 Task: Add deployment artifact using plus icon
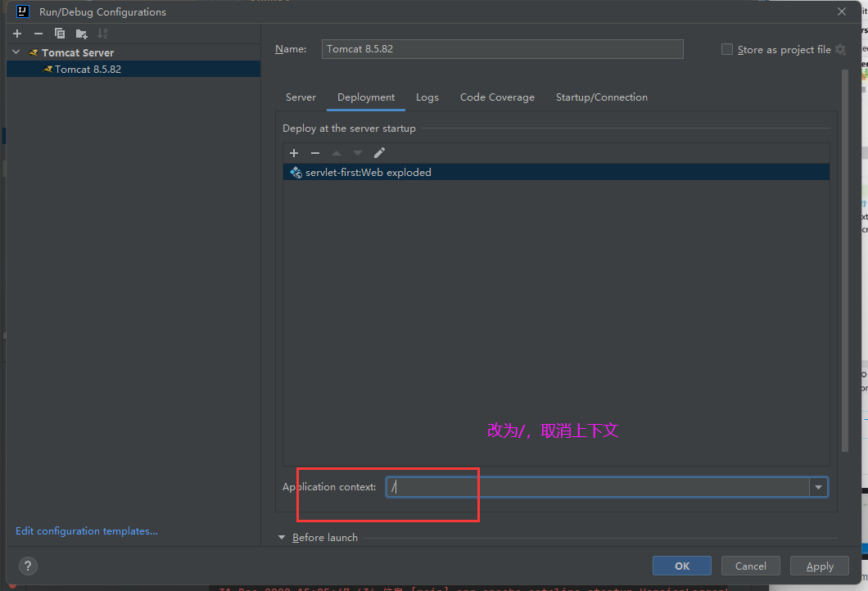pyautogui.click(x=294, y=153)
